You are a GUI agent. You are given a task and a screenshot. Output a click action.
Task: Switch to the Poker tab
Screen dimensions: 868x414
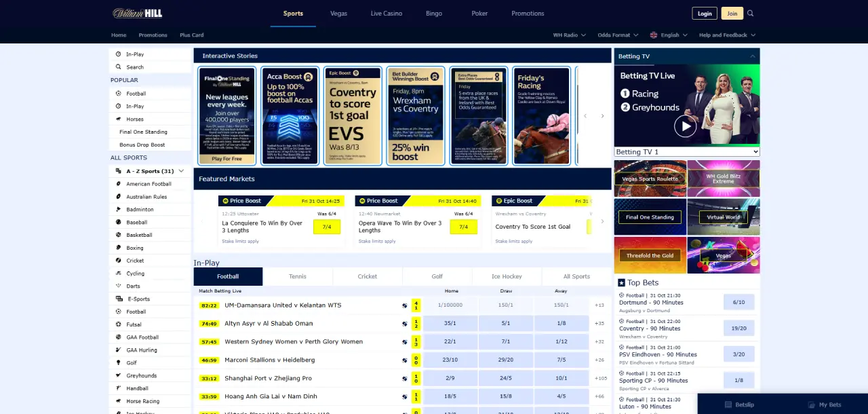tap(479, 14)
